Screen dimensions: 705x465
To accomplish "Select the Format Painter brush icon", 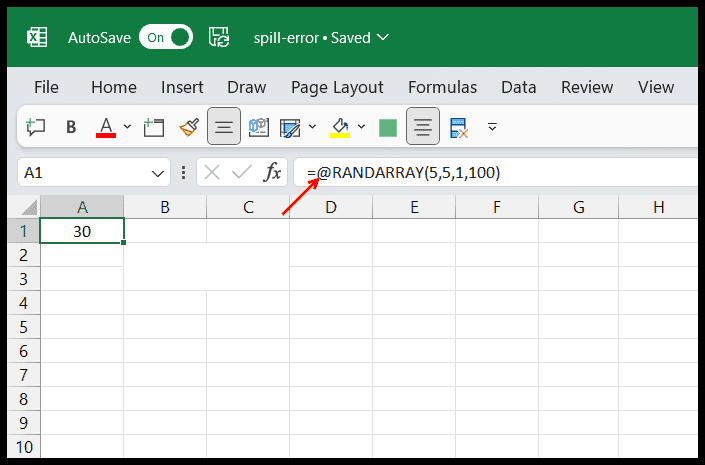I will (x=189, y=127).
